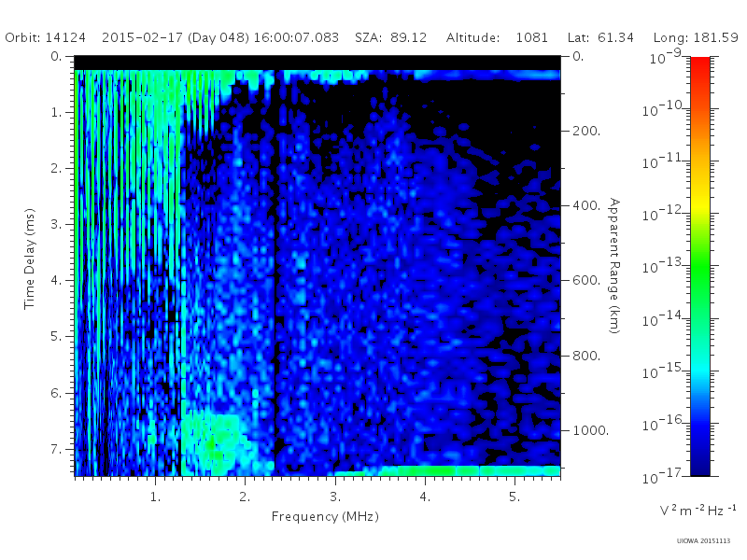
Task: Click the '4.' frequency axis tick label
Action: (425, 497)
